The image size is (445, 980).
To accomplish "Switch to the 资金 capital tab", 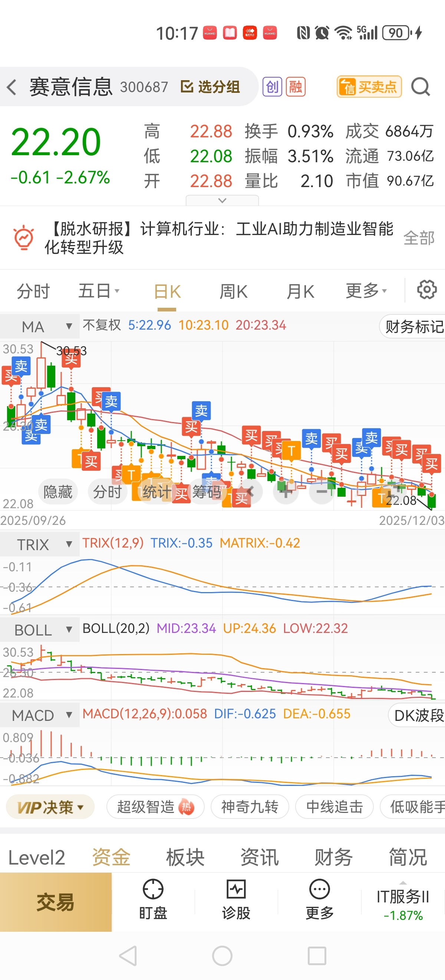I will (x=111, y=857).
